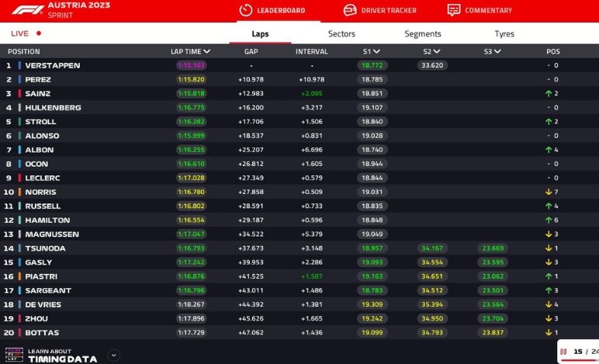The height and width of the screenshot is (364, 599).
Task: Click Verstappen's purple fastest lap time
Action: (191, 66)
